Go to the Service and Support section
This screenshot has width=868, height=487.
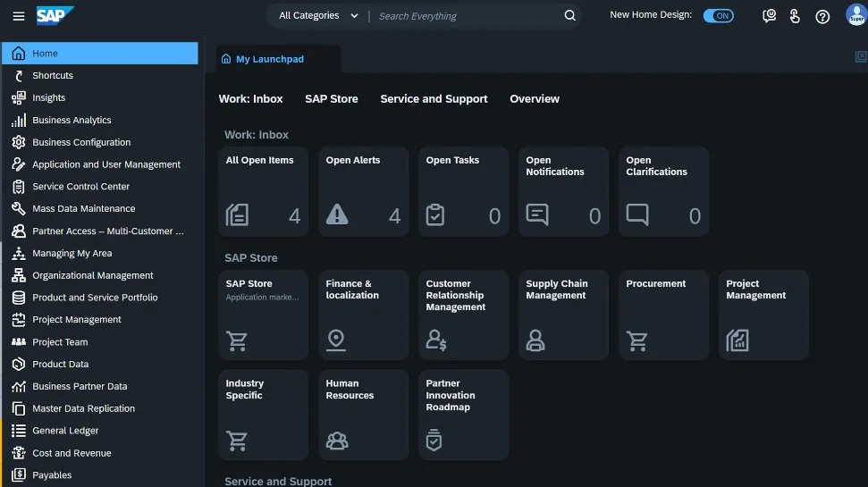pyautogui.click(x=434, y=99)
